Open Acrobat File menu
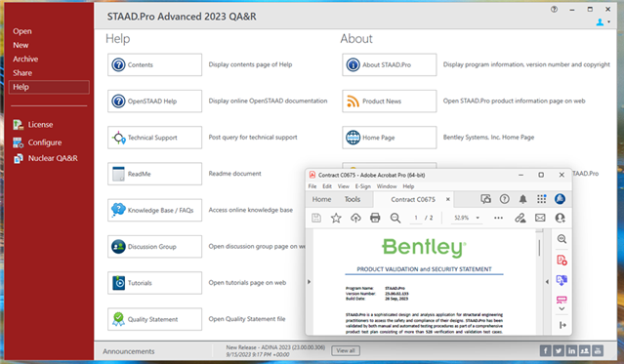 [312, 186]
